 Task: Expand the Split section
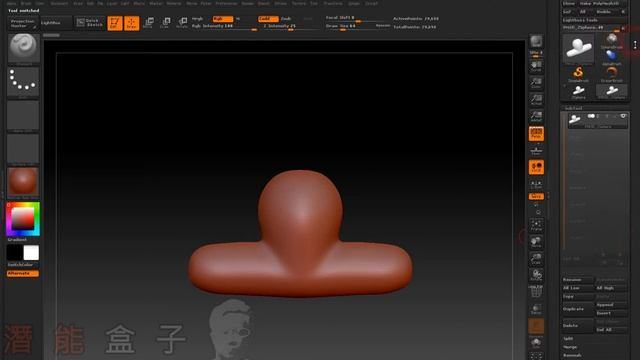pos(568,339)
